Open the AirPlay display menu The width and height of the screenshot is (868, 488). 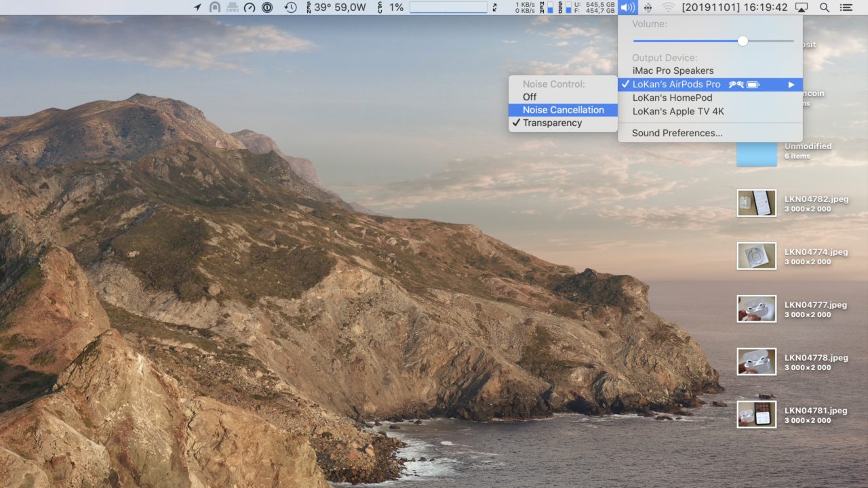pos(802,7)
